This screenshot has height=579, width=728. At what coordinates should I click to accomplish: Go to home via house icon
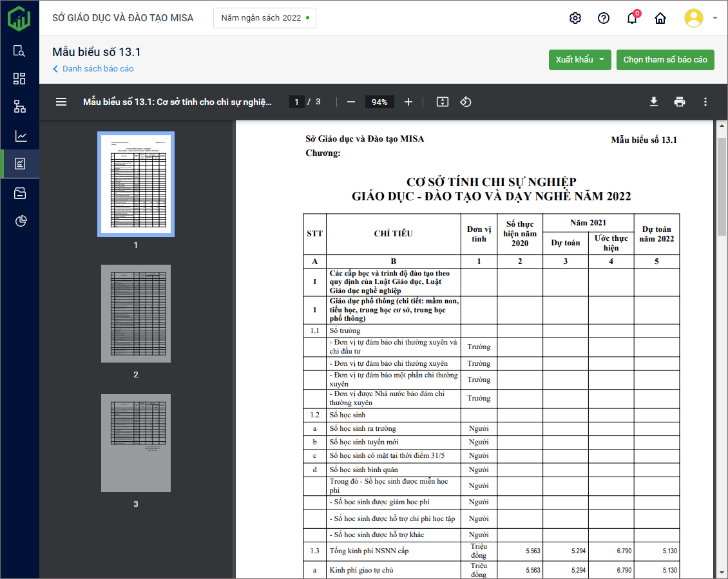[x=660, y=18]
